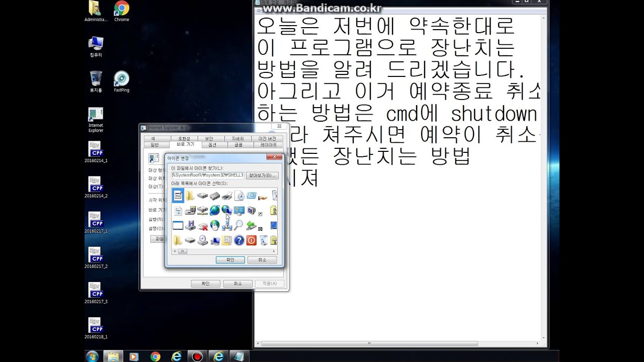
Task: Choose the green arrow drive icon
Action: click(x=252, y=225)
